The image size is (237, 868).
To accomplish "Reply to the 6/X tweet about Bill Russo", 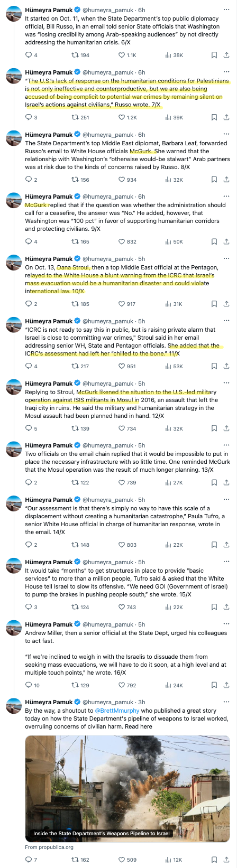I will click(x=31, y=55).
